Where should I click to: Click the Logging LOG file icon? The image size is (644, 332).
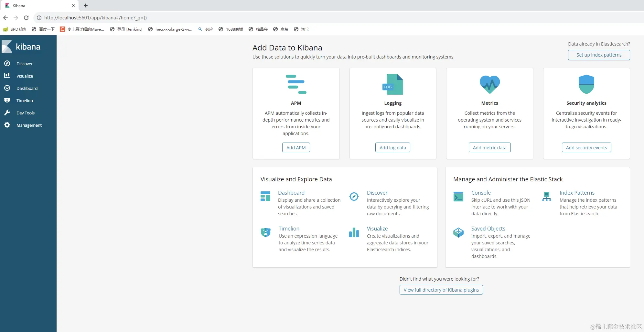pyautogui.click(x=393, y=84)
